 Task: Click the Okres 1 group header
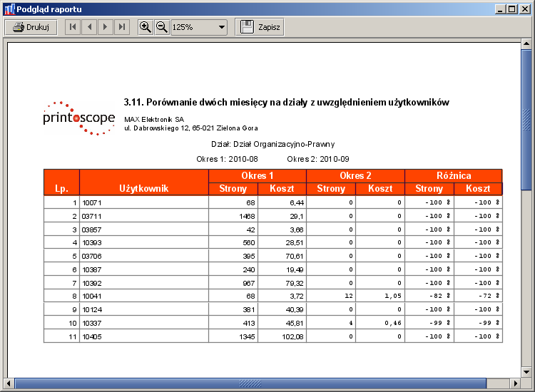point(258,175)
